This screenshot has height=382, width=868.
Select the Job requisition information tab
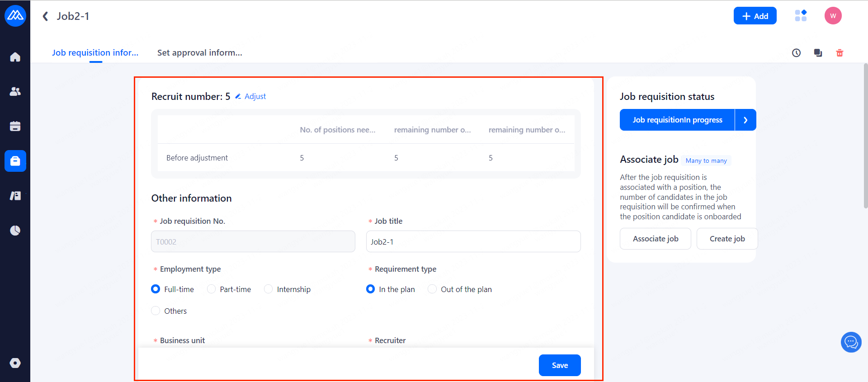95,53
